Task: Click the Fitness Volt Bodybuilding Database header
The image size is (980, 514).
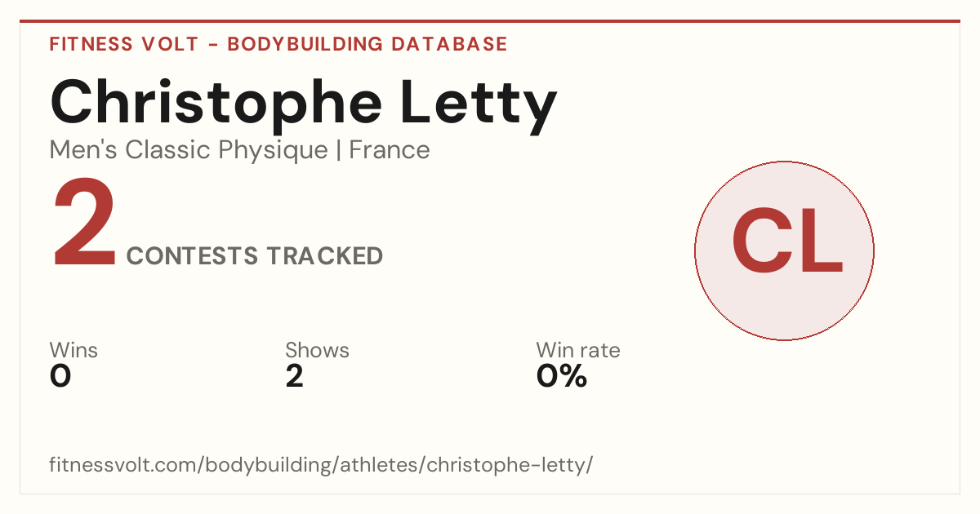Action: (x=278, y=44)
